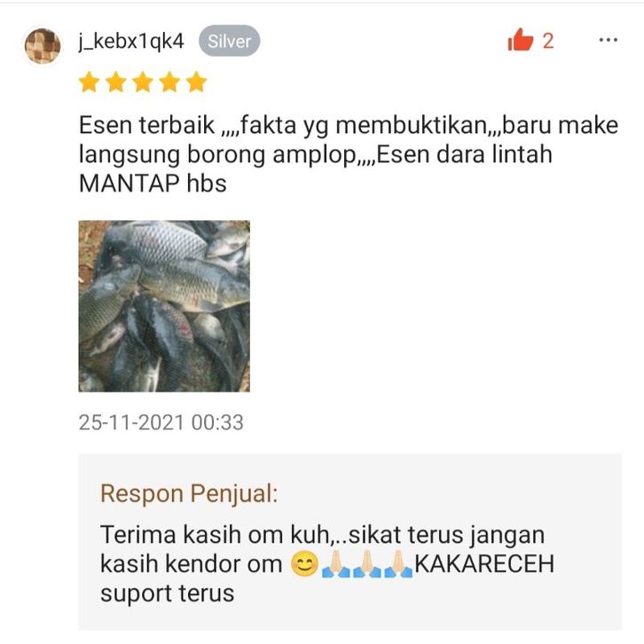The image size is (644, 644).
Task: Click the first rating star
Action: click(89, 82)
